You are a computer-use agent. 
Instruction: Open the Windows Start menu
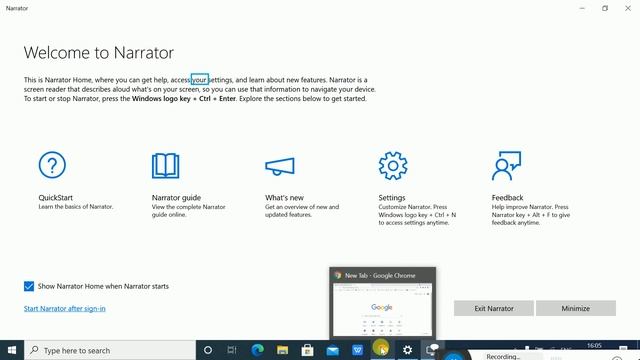pos(12,350)
